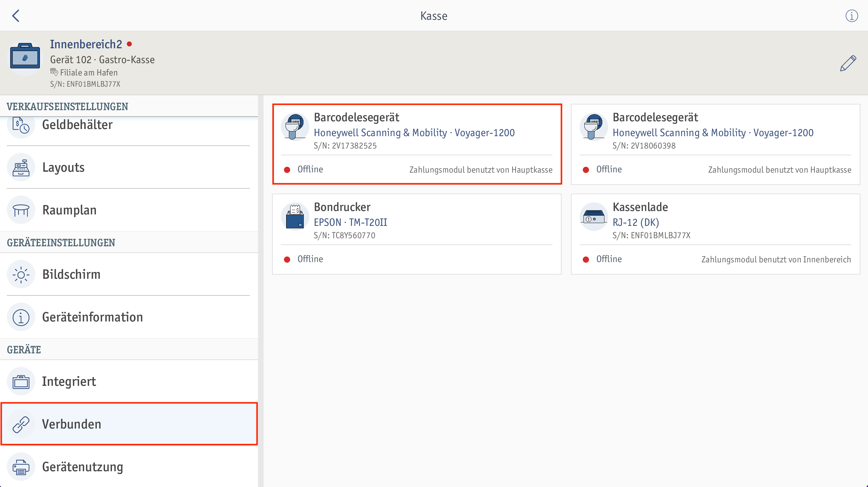This screenshot has height=487, width=868.
Task: Open the Bondrucker EPSON TM-T20II card
Action: (417, 234)
